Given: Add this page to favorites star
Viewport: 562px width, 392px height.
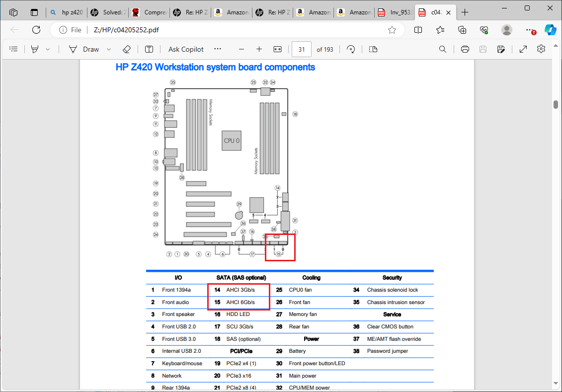Looking at the screenshot, I should tap(392, 30).
